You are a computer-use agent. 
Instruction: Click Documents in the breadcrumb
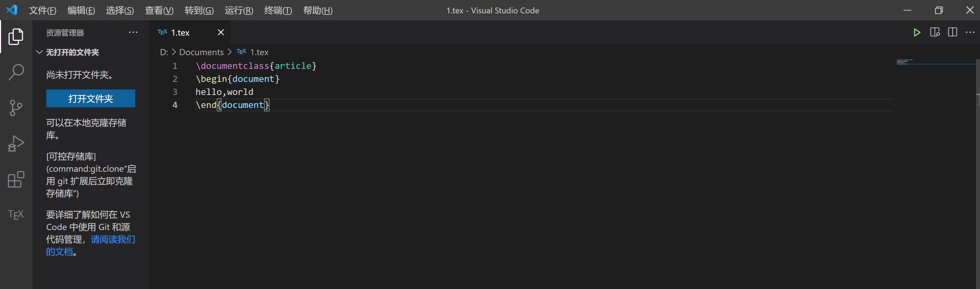tap(201, 52)
